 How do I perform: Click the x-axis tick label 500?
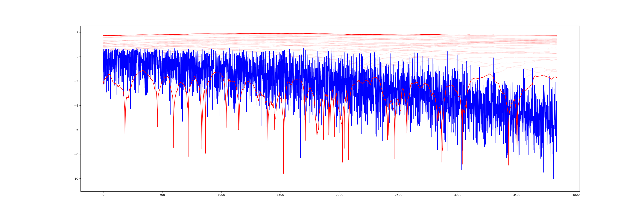click(x=162, y=195)
